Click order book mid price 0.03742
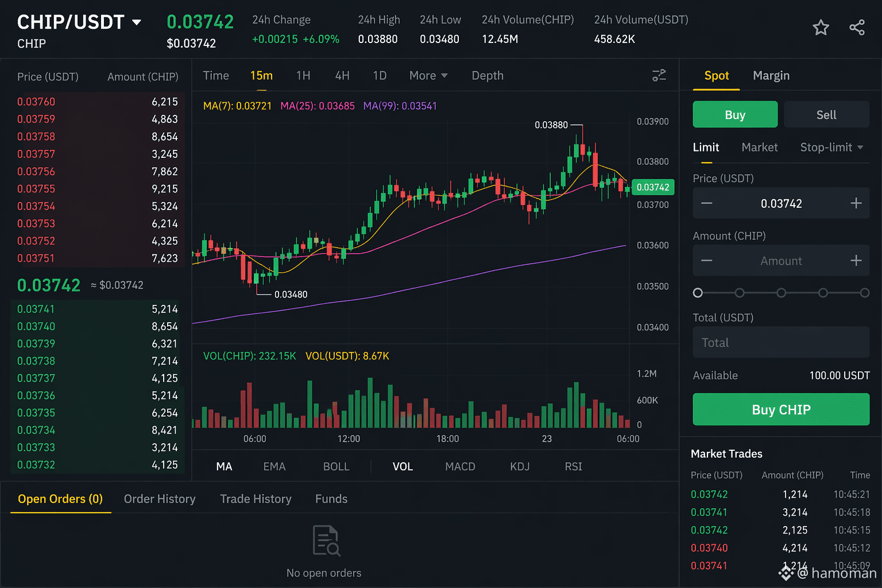 coord(49,285)
